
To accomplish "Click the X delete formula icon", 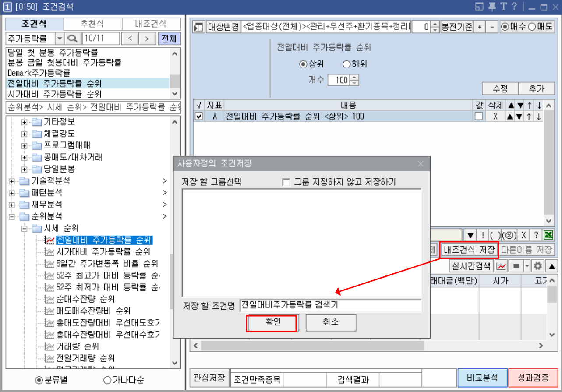I will click(524, 235).
